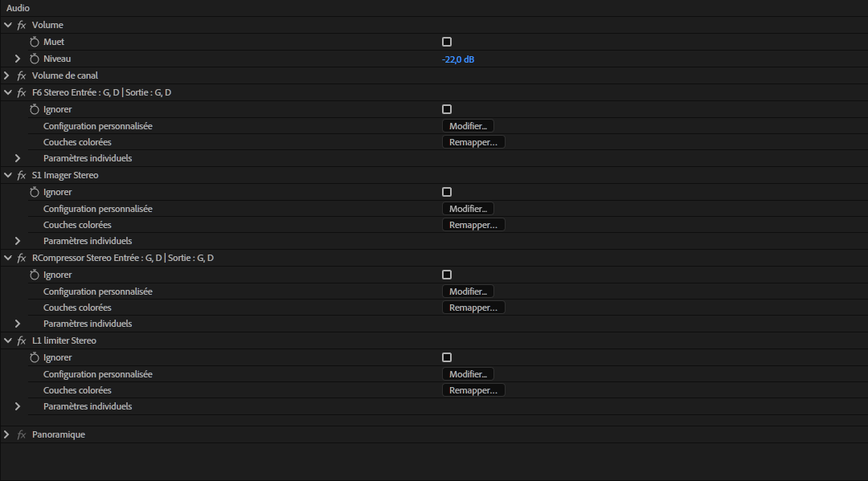Click the Ignorer stopwatch under F6 Stereo

pos(35,109)
